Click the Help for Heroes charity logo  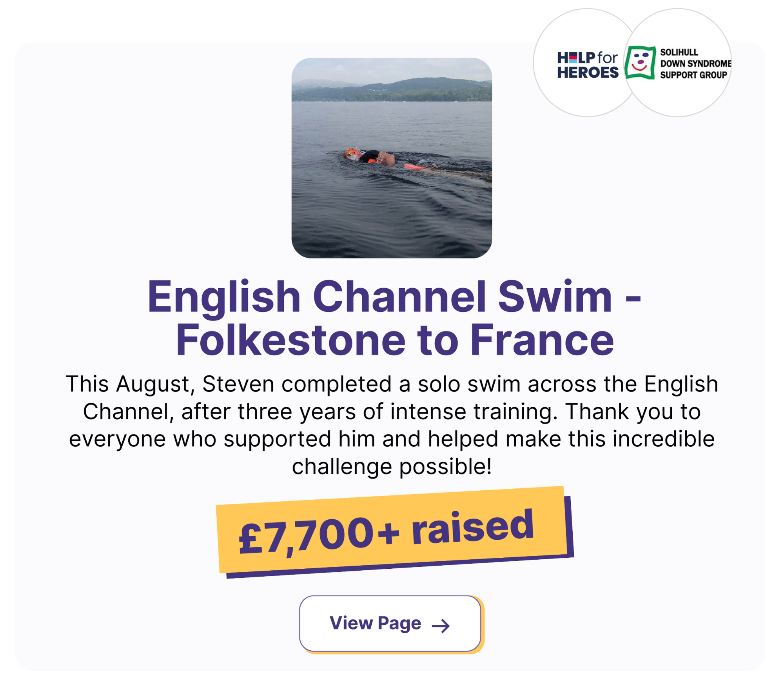coord(587,65)
